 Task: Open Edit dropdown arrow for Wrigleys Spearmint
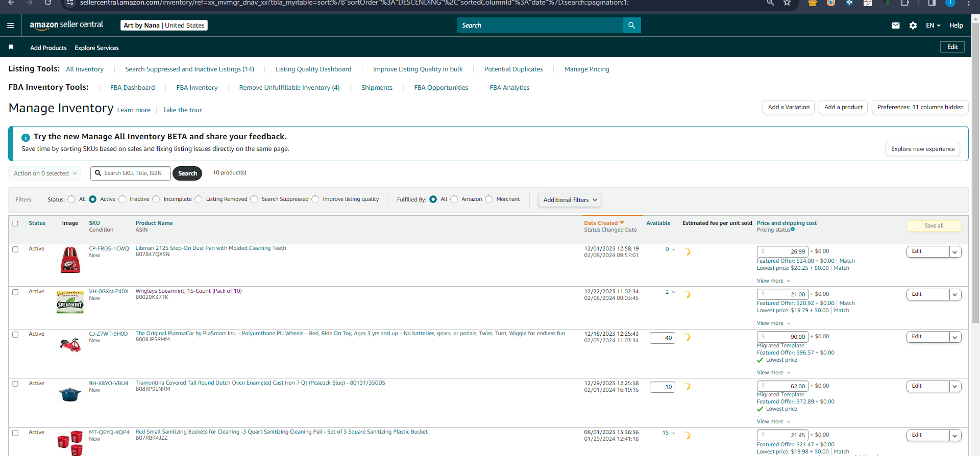tap(955, 295)
